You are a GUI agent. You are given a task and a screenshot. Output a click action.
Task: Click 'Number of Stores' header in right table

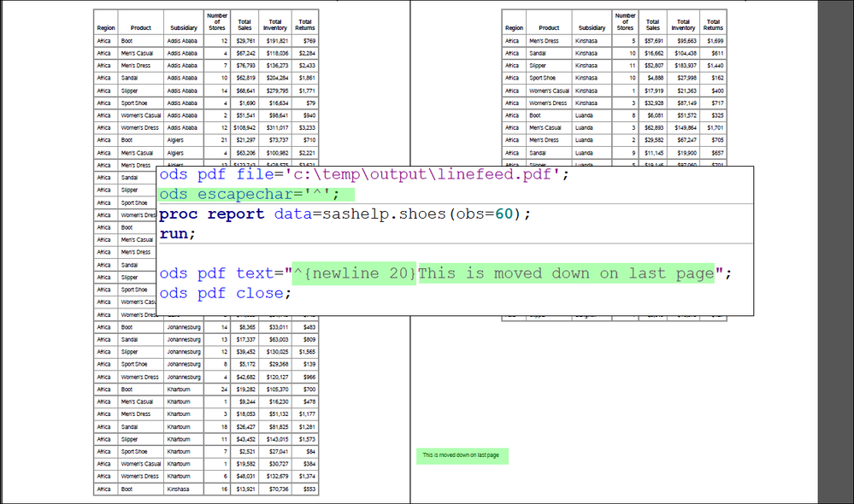click(x=625, y=21)
